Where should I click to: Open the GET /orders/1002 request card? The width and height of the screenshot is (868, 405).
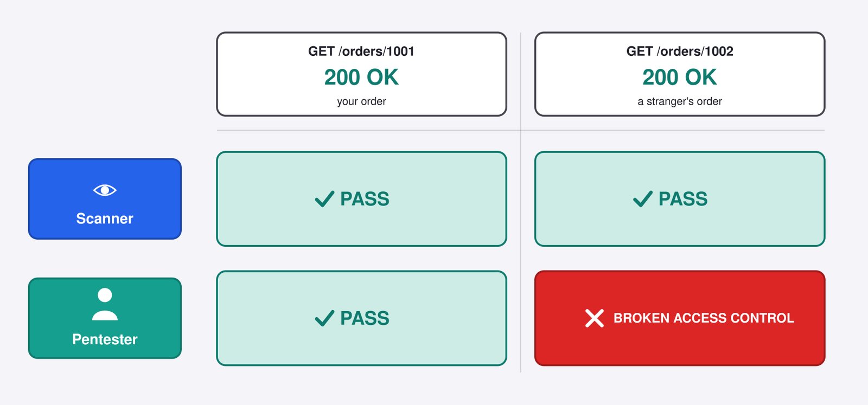680,74
